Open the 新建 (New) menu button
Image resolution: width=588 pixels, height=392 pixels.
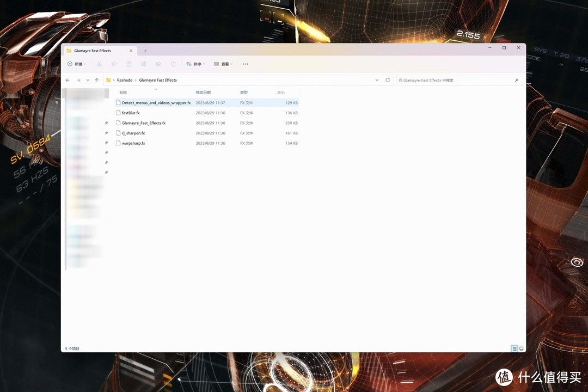click(77, 64)
